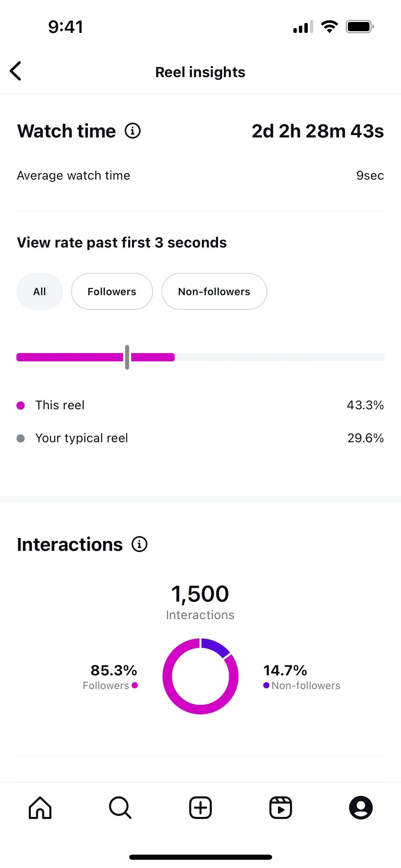Tap the Your typical reel legend row

pos(200,438)
